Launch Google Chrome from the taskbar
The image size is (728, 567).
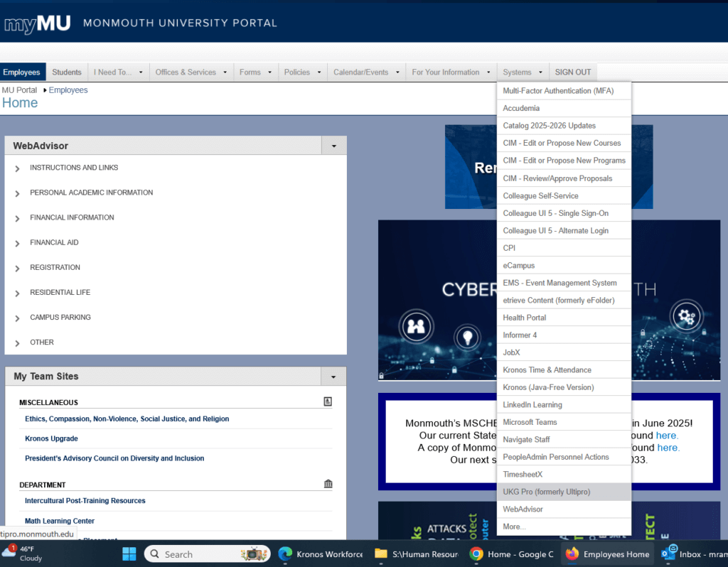tap(475, 553)
